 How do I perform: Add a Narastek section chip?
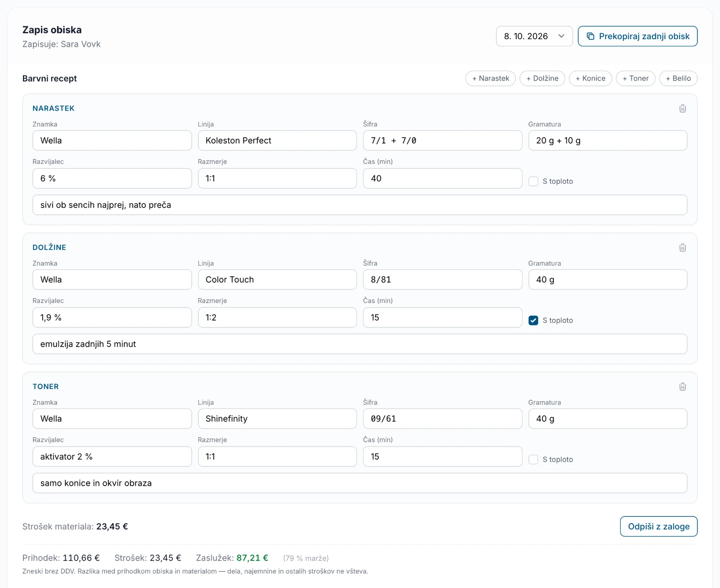coord(490,78)
